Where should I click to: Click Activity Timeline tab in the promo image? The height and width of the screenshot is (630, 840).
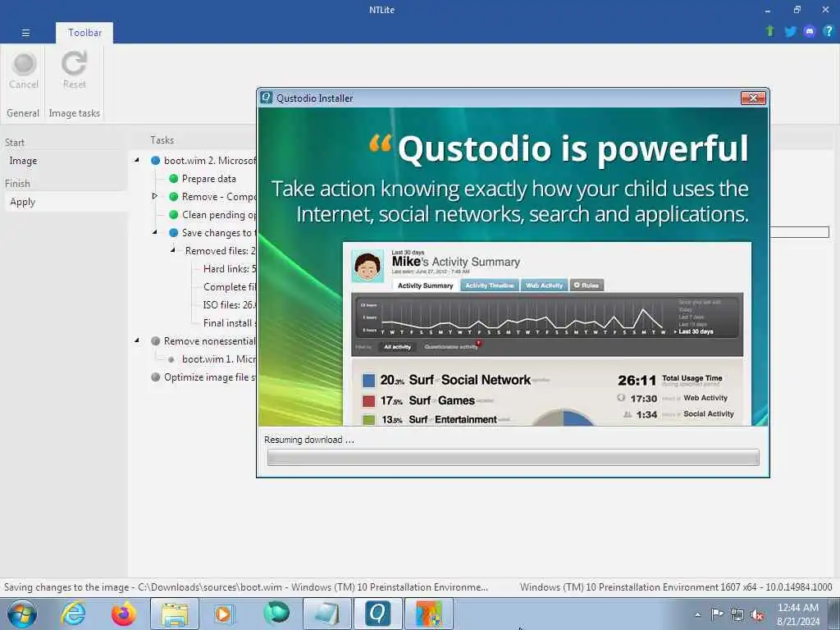pyautogui.click(x=490, y=285)
